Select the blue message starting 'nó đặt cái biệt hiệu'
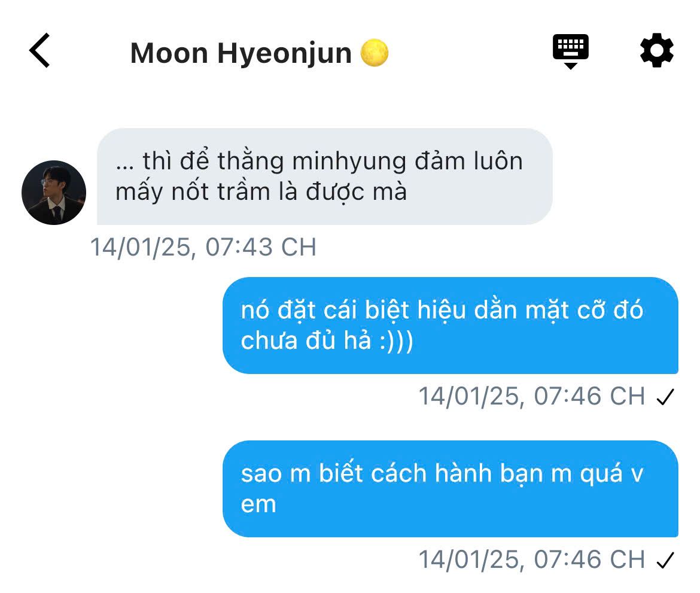The height and width of the screenshot is (593, 700). (451, 325)
